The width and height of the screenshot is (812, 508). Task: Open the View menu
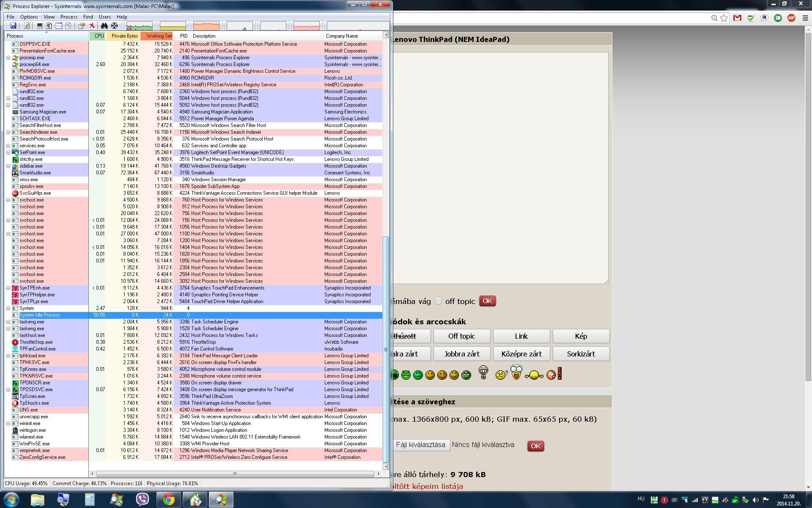click(49, 17)
